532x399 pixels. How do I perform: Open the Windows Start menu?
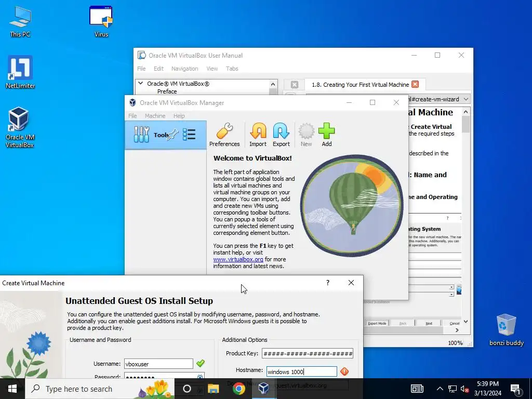pos(12,389)
